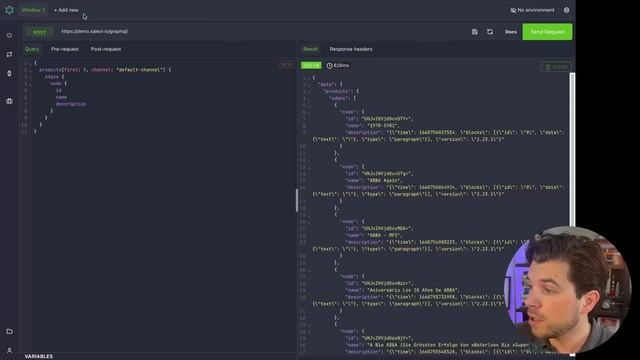
Task: Select the Window 1 tab
Action: 33,10
